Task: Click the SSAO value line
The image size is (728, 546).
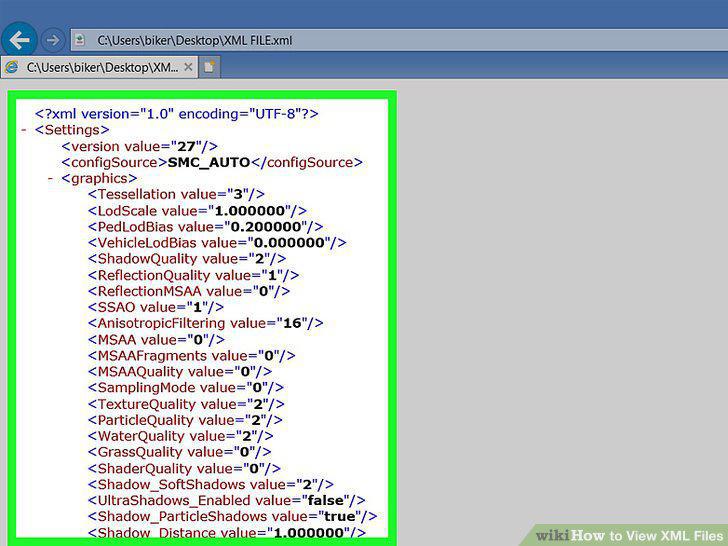Action: [x=156, y=307]
